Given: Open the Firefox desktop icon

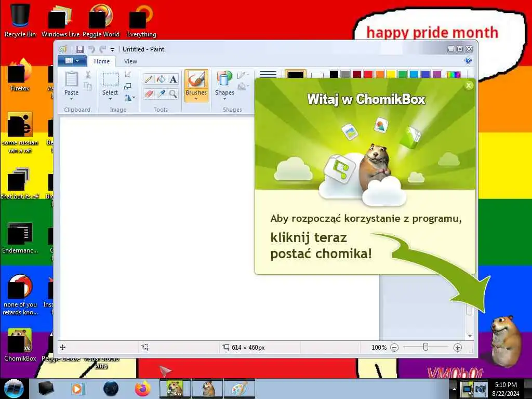Looking at the screenshot, I should 20,75.
